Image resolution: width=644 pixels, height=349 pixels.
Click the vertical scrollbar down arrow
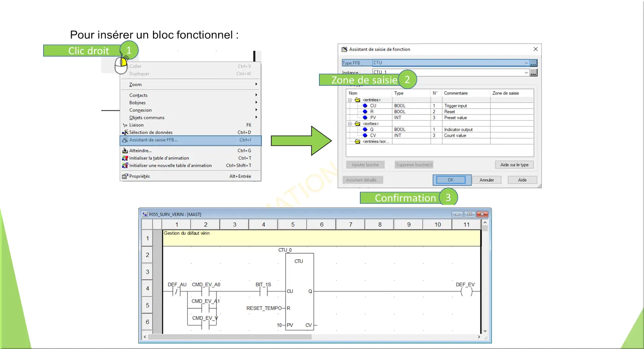tap(485, 331)
